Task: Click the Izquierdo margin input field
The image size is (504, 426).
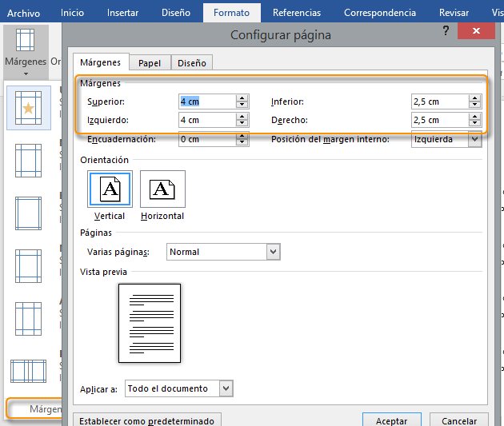Action: click(207, 120)
